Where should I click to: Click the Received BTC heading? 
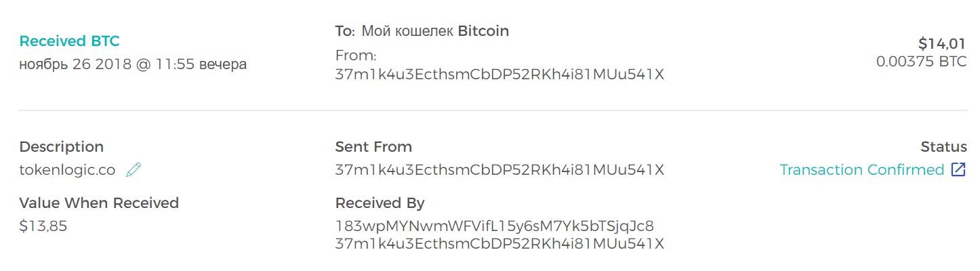pos(69,41)
